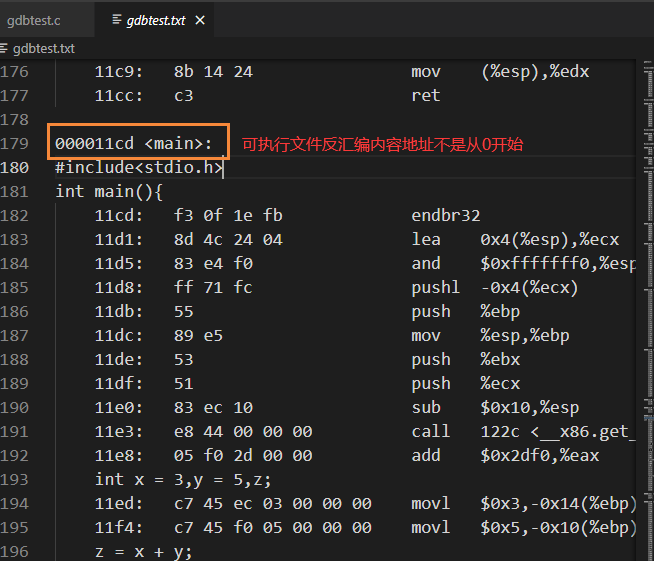Click line number 179 in gutter
654x561 pixels.
point(15,144)
